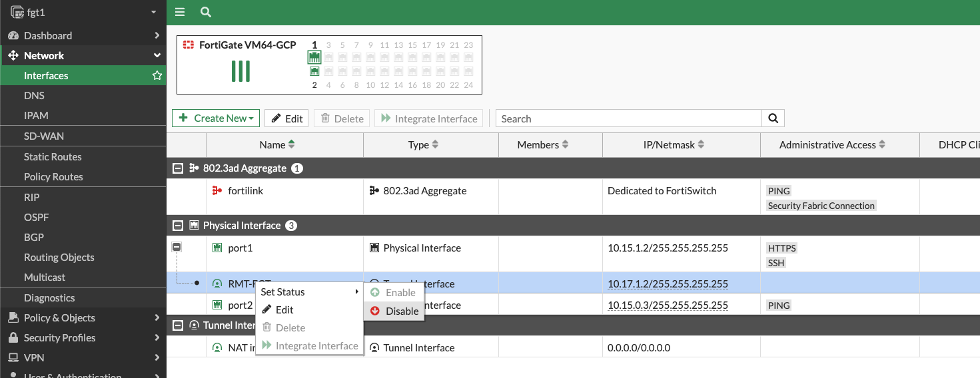Click the Dedicated to FortiSwitch cell
The width and height of the screenshot is (980, 378).
point(662,190)
